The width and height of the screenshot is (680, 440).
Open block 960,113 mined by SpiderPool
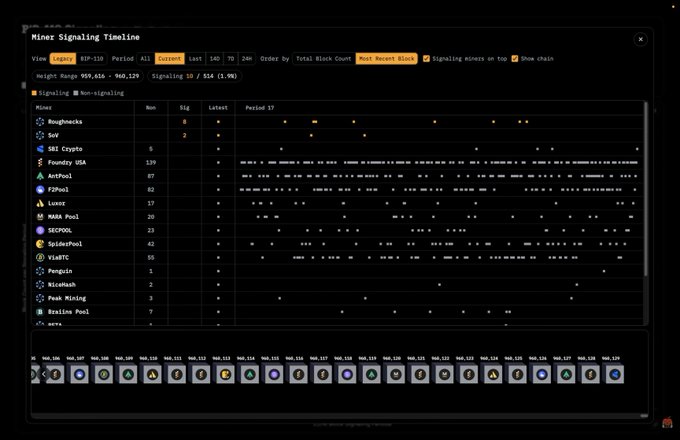click(x=225, y=375)
